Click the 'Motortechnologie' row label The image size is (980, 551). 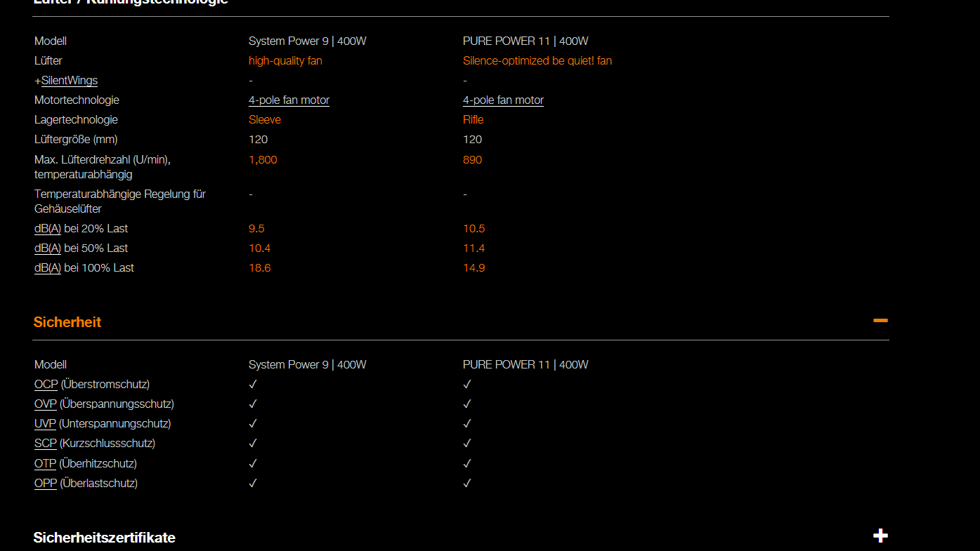click(x=77, y=100)
